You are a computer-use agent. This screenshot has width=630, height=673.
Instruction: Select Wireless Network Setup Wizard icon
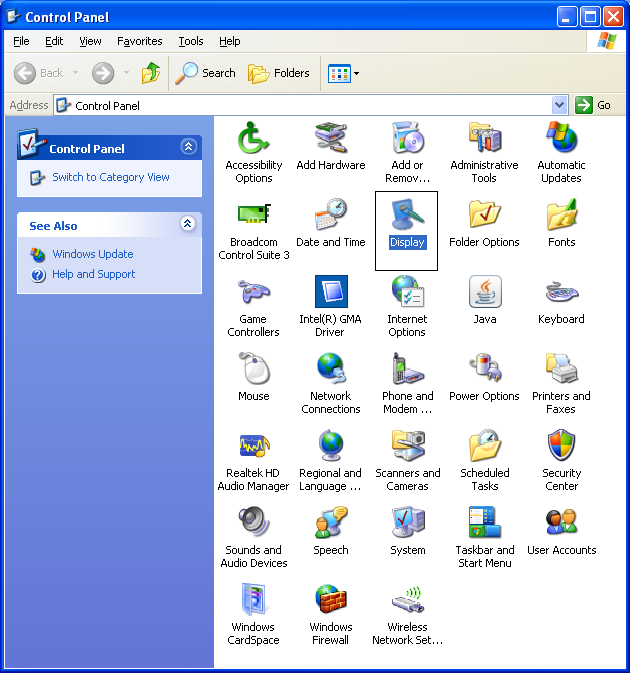click(x=407, y=599)
